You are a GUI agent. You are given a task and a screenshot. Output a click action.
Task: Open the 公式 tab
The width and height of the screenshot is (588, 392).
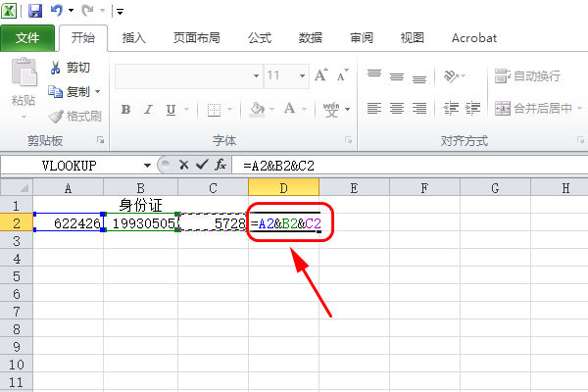(260, 38)
